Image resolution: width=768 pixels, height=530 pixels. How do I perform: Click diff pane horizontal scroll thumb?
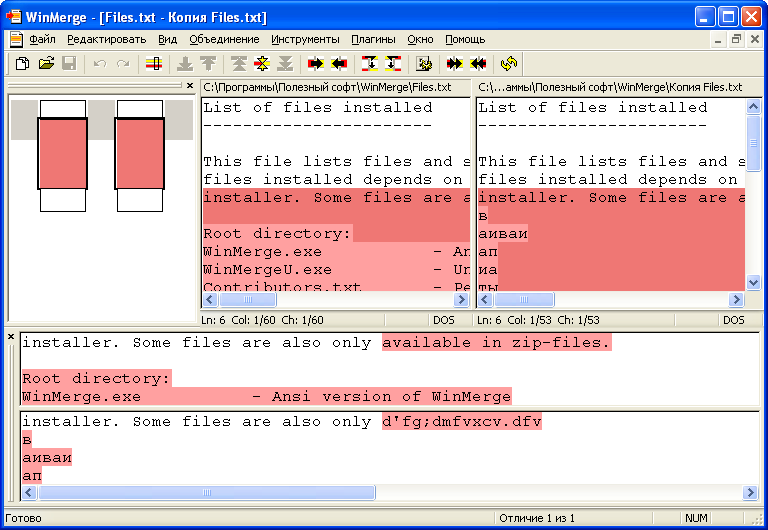[x=207, y=492]
